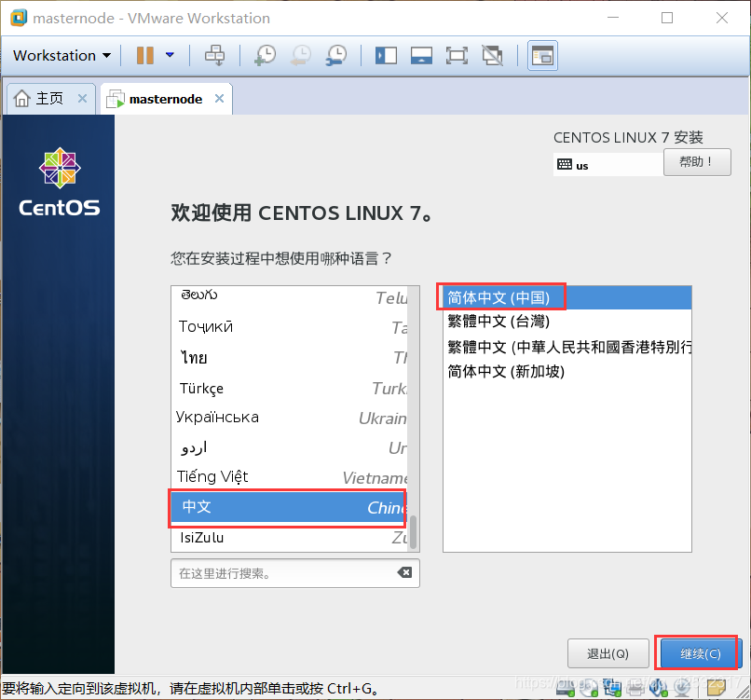
Task: Select IsiZulu language row
Action: click(x=289, y=538)
